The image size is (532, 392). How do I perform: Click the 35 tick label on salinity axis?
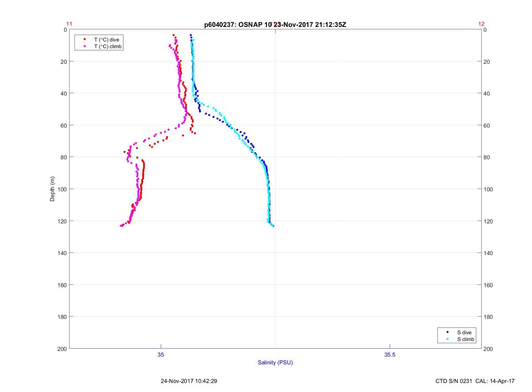tap(161, 355)
